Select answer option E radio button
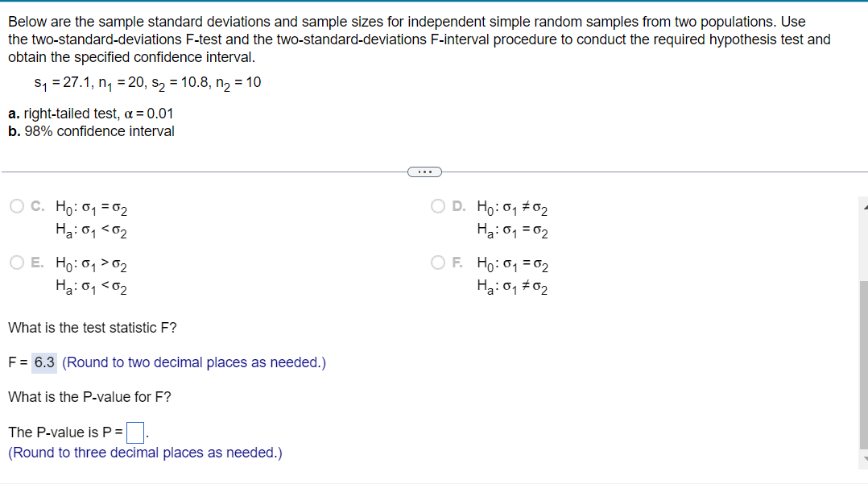The image size is (868, 484). tap(16, 262)
